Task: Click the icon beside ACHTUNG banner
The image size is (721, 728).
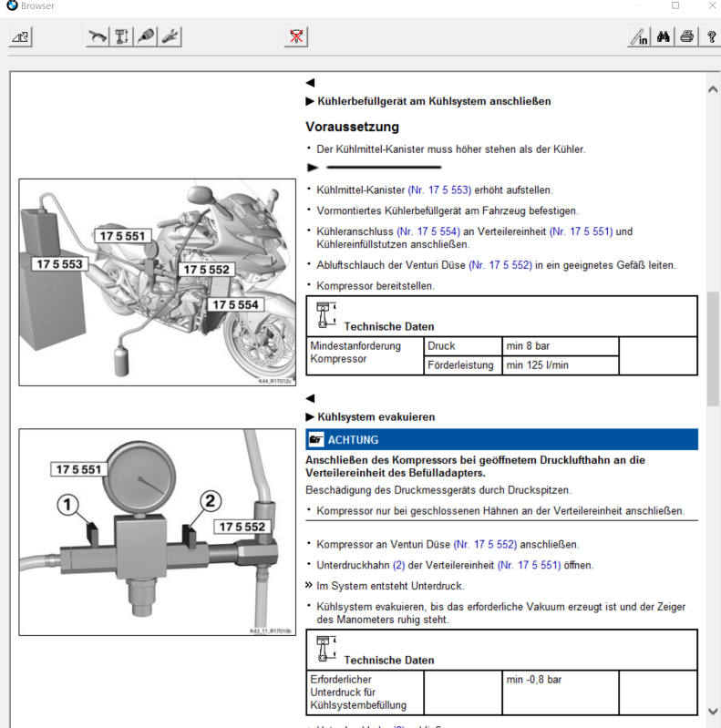Action: 316,440
